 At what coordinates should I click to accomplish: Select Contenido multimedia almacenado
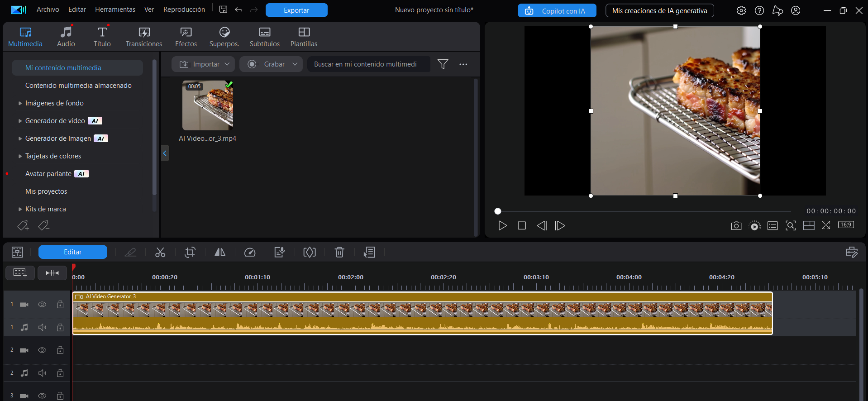pos(78,86)
